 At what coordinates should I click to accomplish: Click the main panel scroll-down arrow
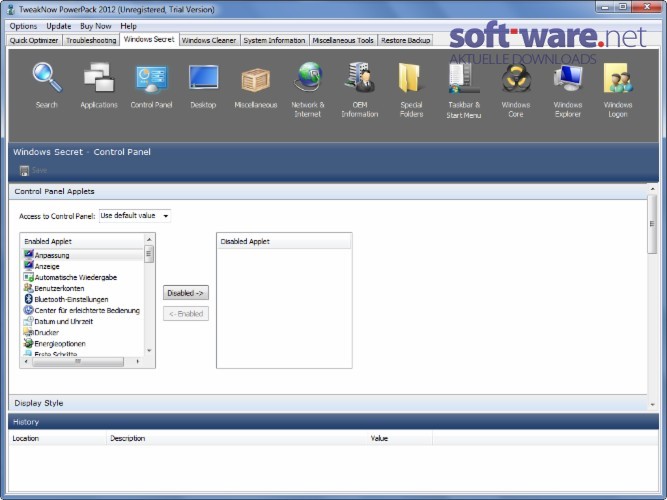pyautogui.click(x=652, y=405)
